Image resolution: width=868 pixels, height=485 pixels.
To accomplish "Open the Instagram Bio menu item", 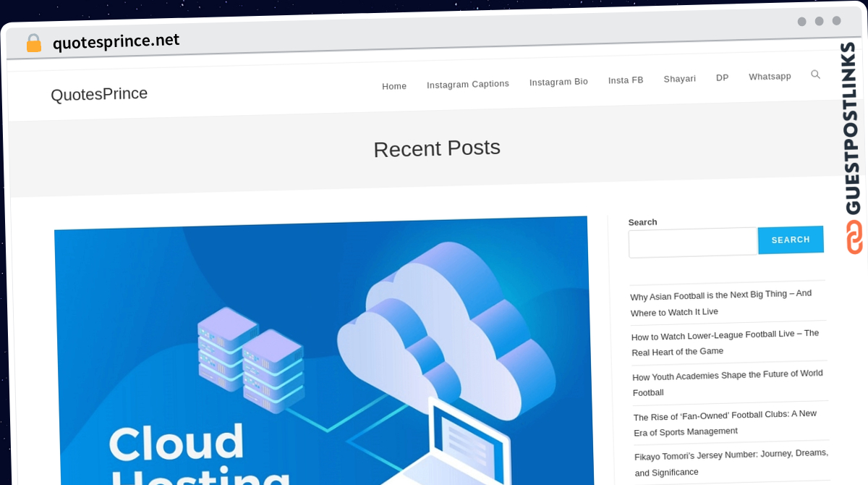I will tap(558, 82).
